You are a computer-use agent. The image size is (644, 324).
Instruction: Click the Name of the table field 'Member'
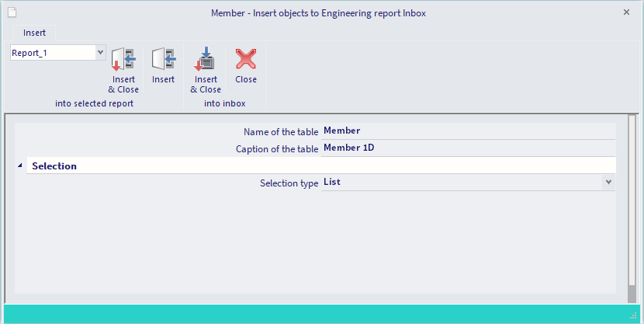(468, 131)
